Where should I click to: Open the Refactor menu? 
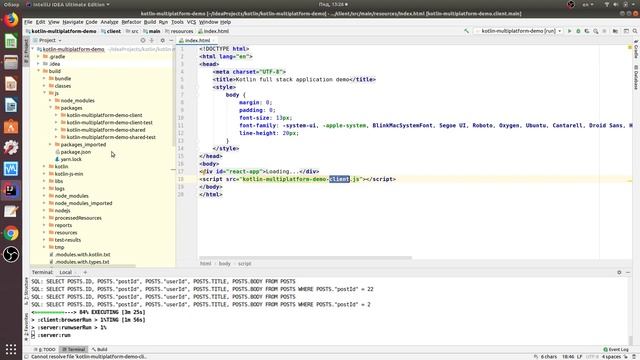[x=131, y=22]
